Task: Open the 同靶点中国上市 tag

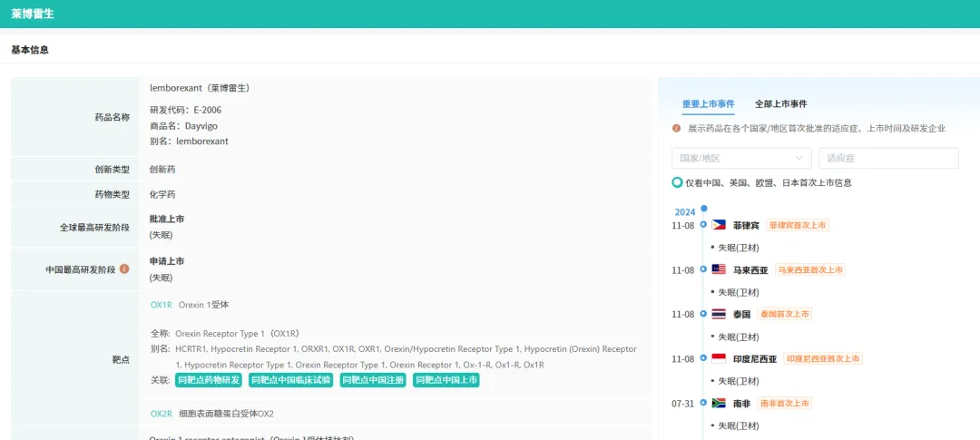Action: [446, 380]
